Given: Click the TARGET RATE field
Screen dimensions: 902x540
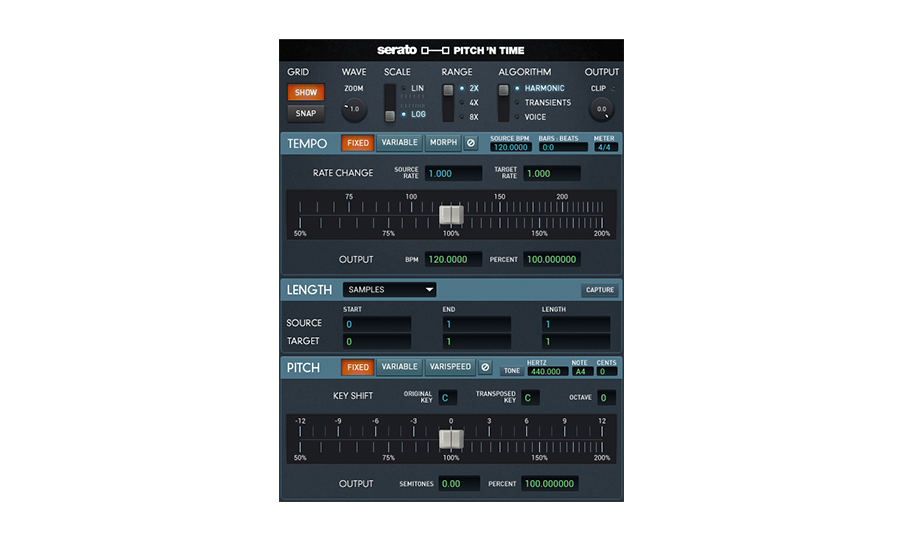Looking at the screenshot, I should tap(552, 174).
